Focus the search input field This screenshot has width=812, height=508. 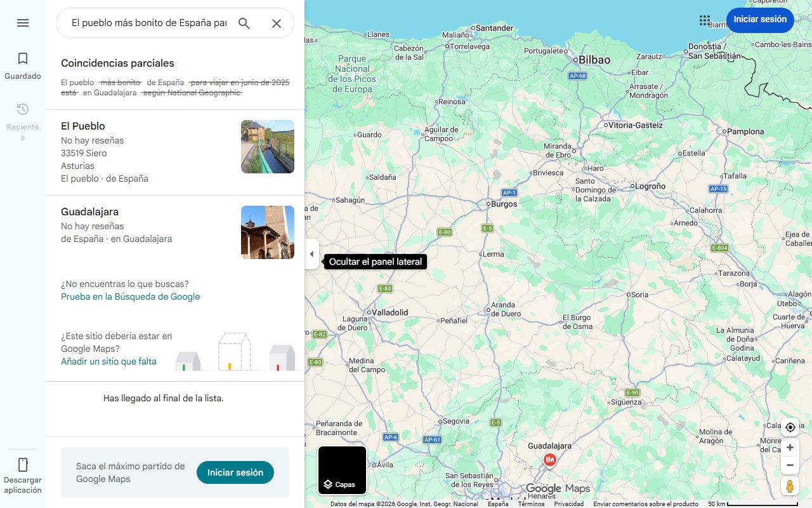(148, 23)
